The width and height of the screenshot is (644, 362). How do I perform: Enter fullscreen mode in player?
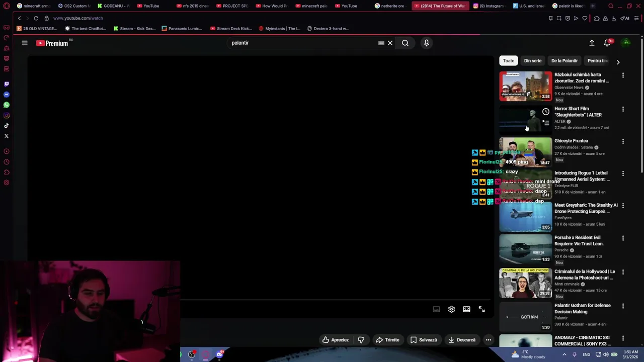481,309
